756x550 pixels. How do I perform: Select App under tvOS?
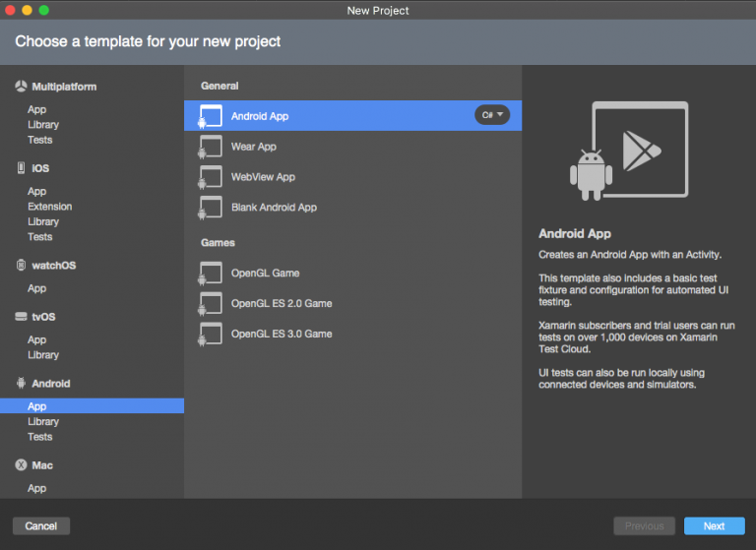[37, 339]
